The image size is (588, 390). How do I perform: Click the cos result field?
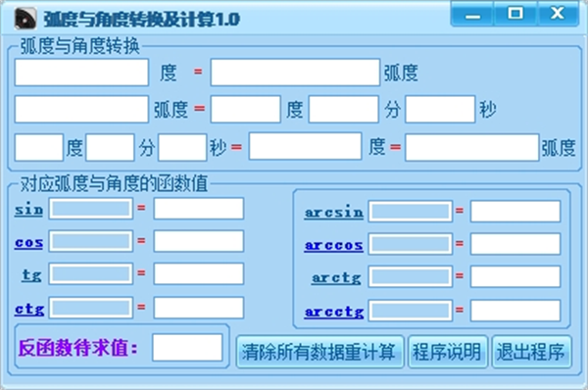tap(199, 241)
